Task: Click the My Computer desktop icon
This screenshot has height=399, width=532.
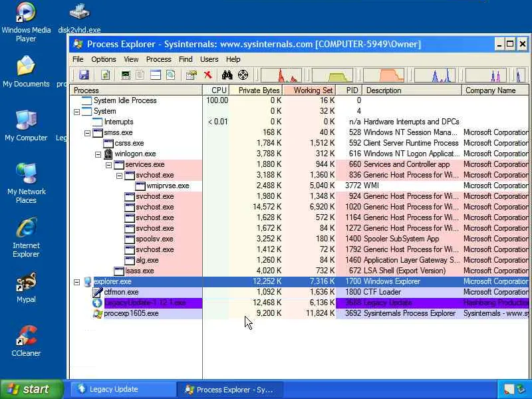Action: click(x=26, y=126)
